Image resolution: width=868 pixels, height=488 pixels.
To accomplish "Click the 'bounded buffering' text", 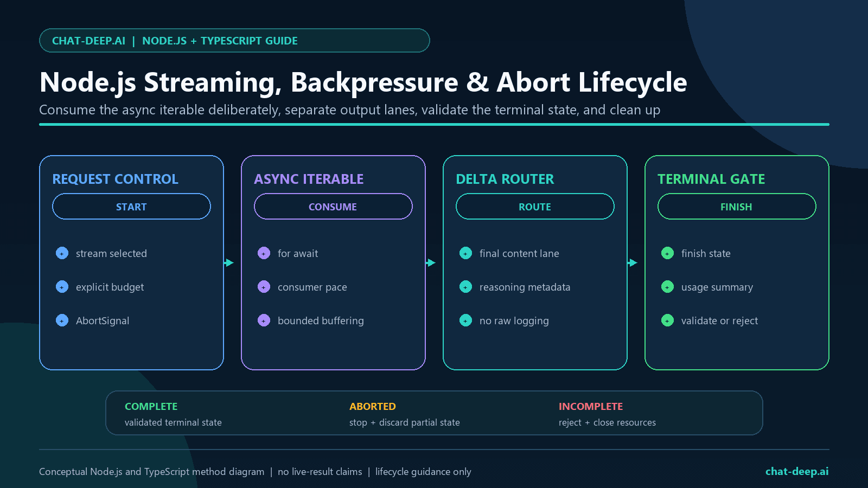I will (x=321, y=320).
